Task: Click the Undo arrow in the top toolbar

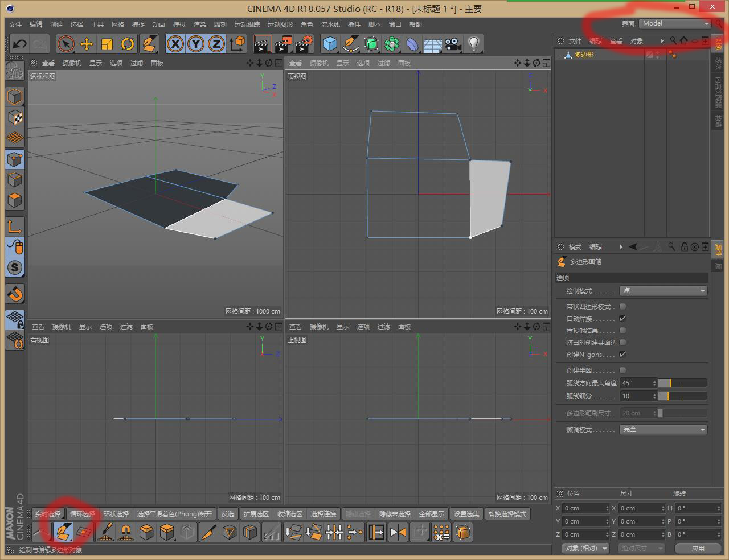Action: point(20,44)
